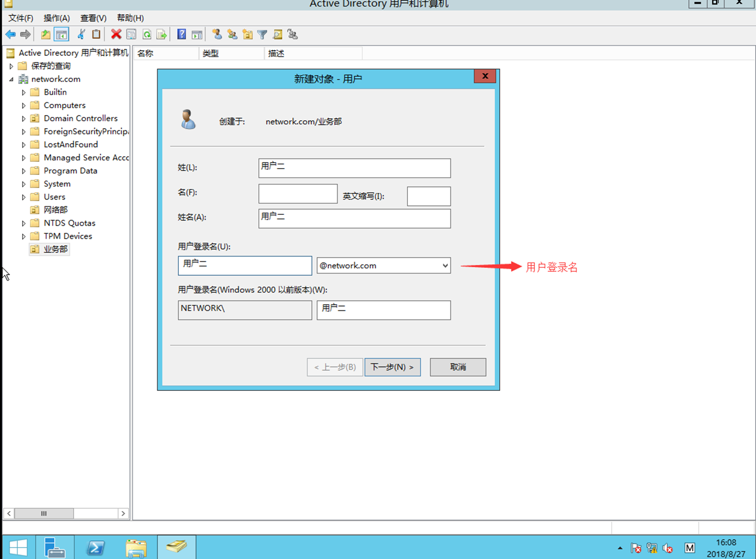The width and height of the screenshot is (756, 559).
Task: Cut the selection with the scissors icon
Action: pos(81,34)
